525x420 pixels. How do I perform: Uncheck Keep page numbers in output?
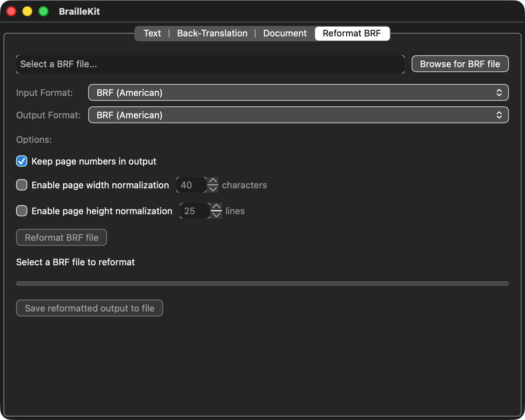(22, 161)
